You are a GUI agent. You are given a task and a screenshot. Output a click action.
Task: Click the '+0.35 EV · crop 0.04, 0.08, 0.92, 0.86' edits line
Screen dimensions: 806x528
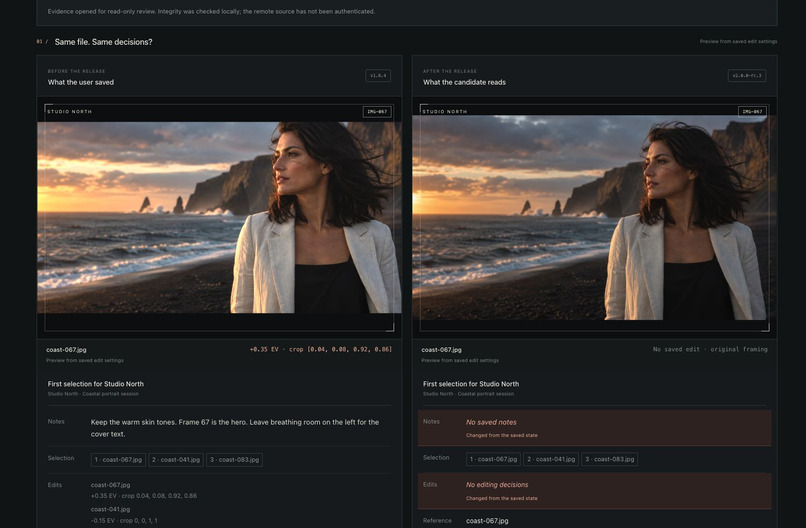click(144, 496)
